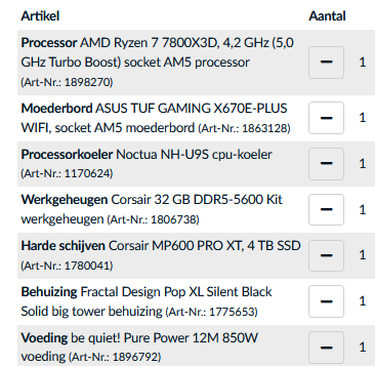Click quantity value 1 in the Werkgeheugen row

362,210
